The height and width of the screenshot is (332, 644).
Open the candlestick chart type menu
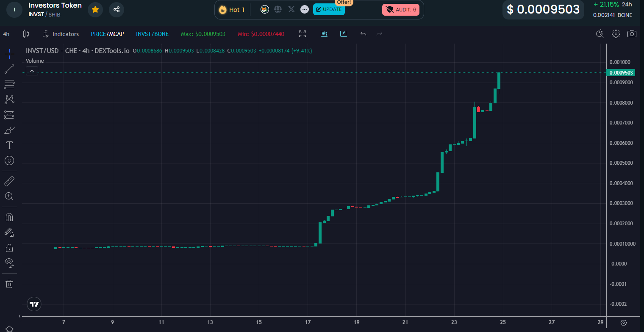point(26,34)
